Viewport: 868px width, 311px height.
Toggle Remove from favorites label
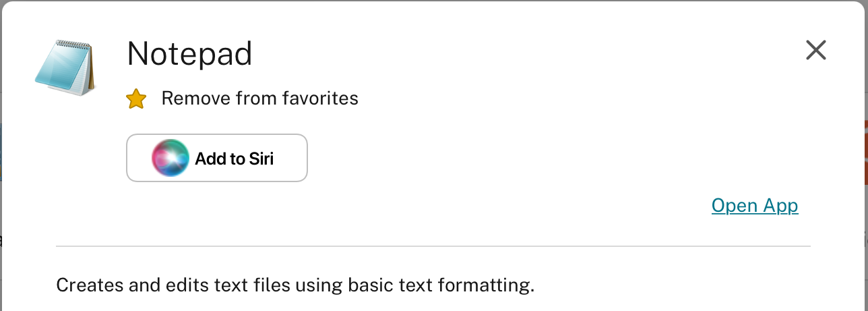pos(259,99)
